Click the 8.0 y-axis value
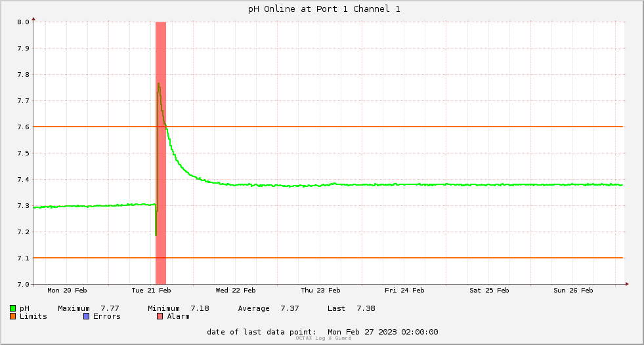The width and height of the screenshot is (644, 345). coord(24,22)
